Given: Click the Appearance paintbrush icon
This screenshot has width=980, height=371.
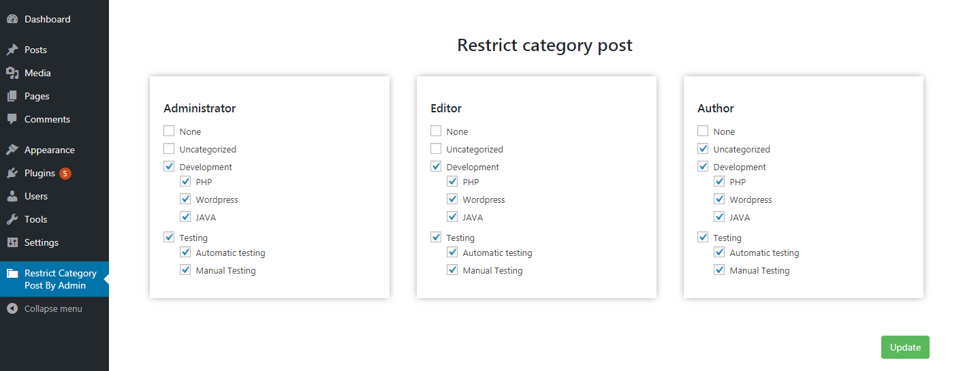Looking at the screenshot, I should coord(12,150).
